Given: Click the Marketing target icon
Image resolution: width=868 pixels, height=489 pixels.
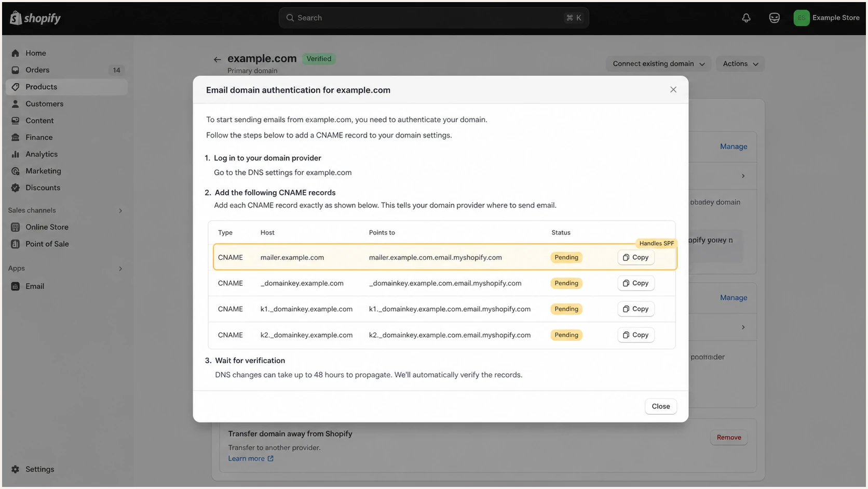Looking at the screenshot, I should coord(16,171).
